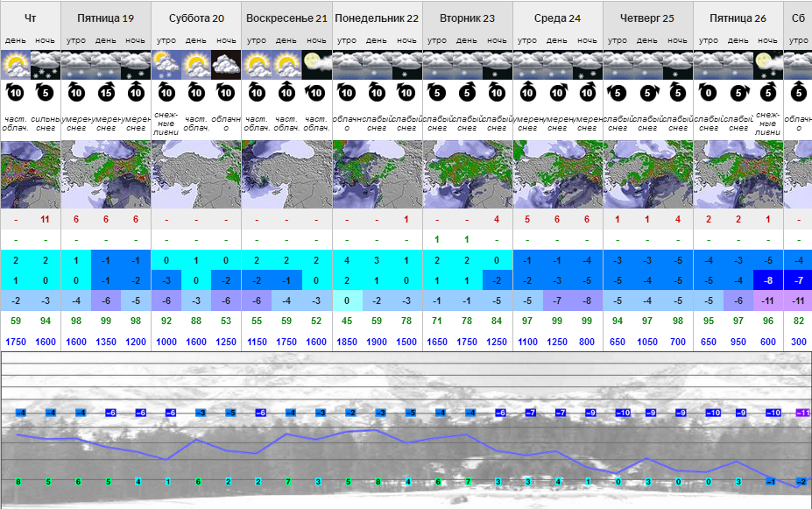Viewport: 812px width, 509px height.
Task: Click red snowfall value 11 for Thursday night
Action: click(45, 220)
